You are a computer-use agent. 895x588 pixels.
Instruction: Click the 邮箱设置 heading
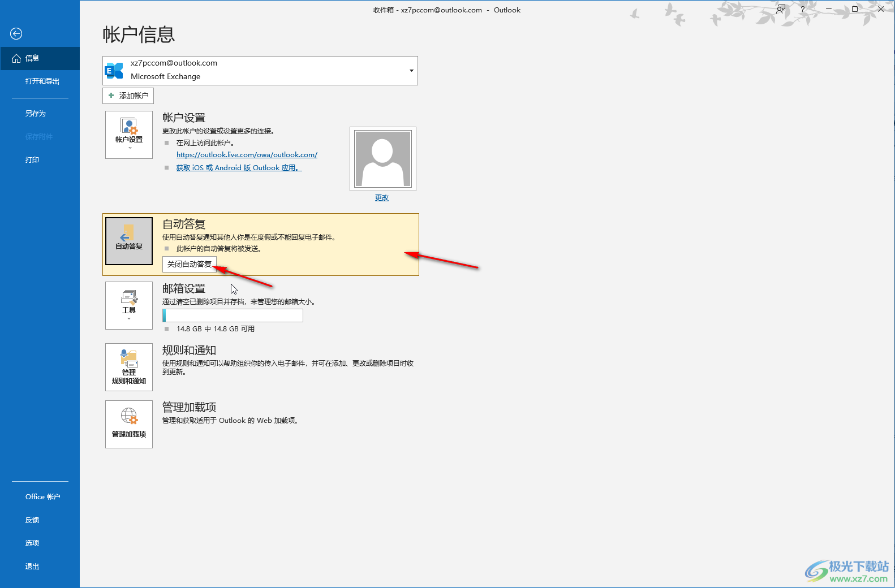[184, 288]
